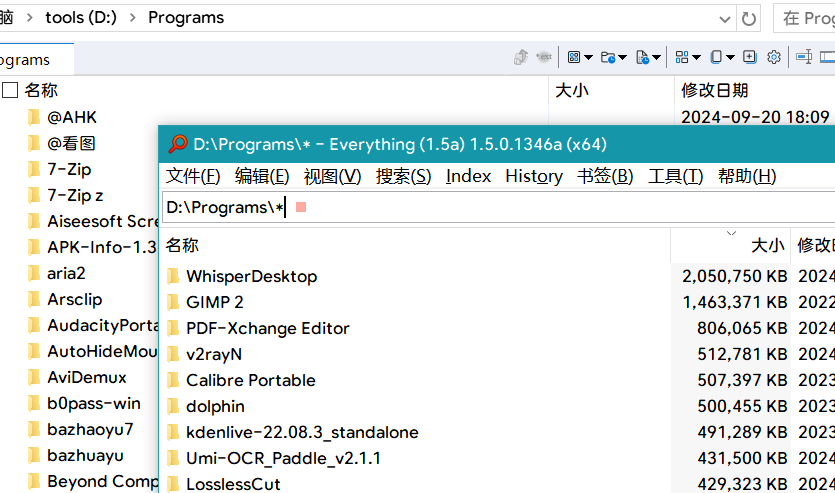
Task: Click the rename icon right of gear
Action: click(x=803, y=57)
